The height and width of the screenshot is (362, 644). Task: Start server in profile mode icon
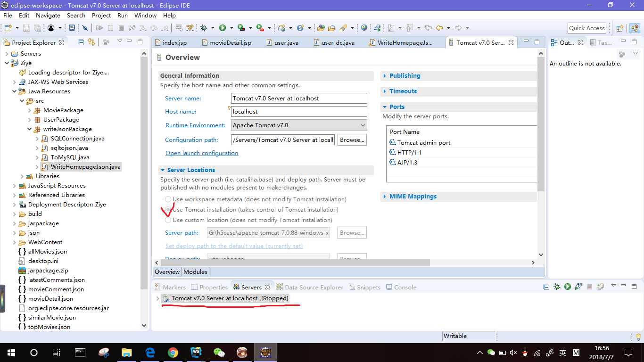click(x=578, y=287)
